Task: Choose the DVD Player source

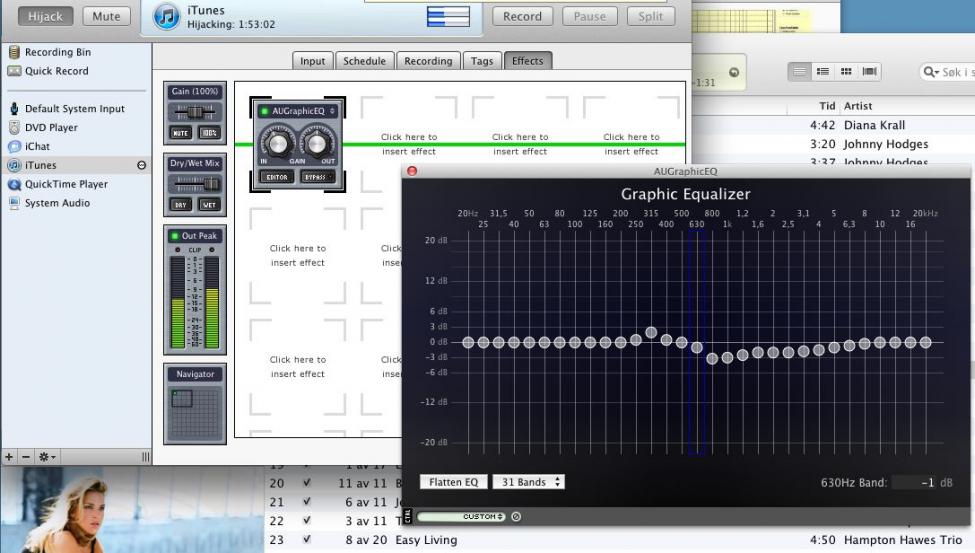Action: point(51,127)
